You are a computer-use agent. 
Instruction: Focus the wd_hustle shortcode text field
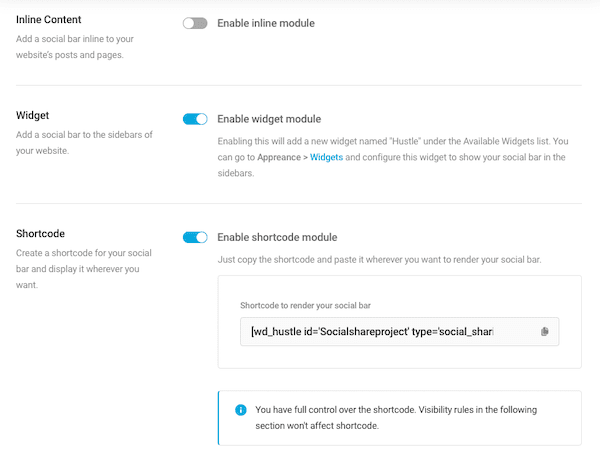(399, 331)
